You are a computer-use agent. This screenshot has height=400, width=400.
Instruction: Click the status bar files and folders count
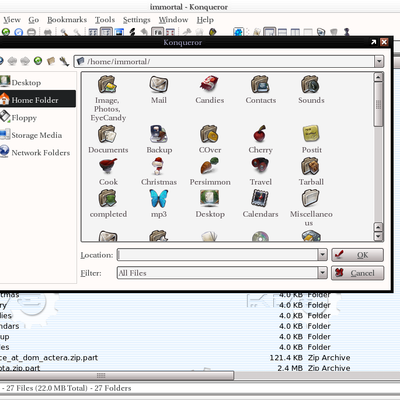coord(68,388)
